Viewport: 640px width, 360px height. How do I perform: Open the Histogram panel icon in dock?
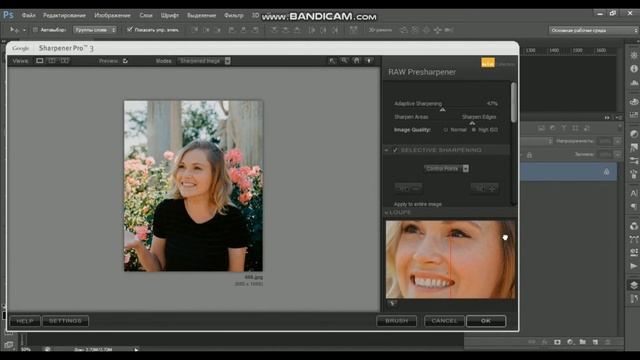[634, 82]
